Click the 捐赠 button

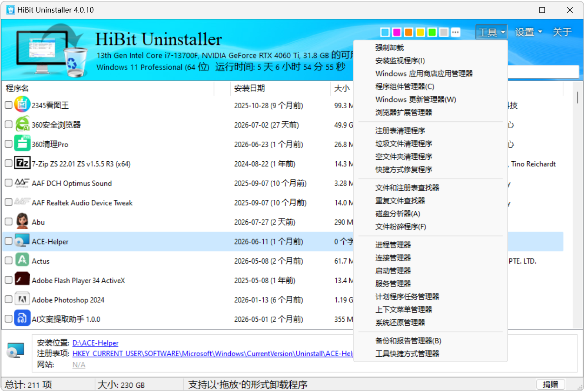point(550,385)
